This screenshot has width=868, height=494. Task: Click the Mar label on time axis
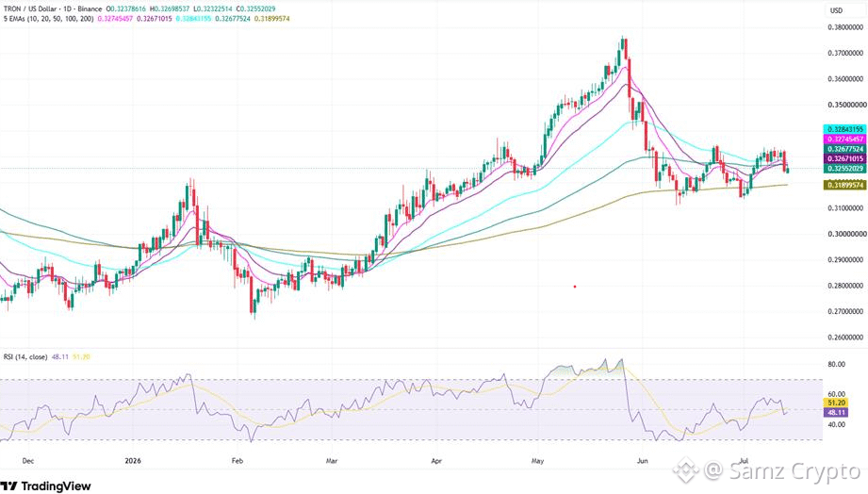(332, 461)
